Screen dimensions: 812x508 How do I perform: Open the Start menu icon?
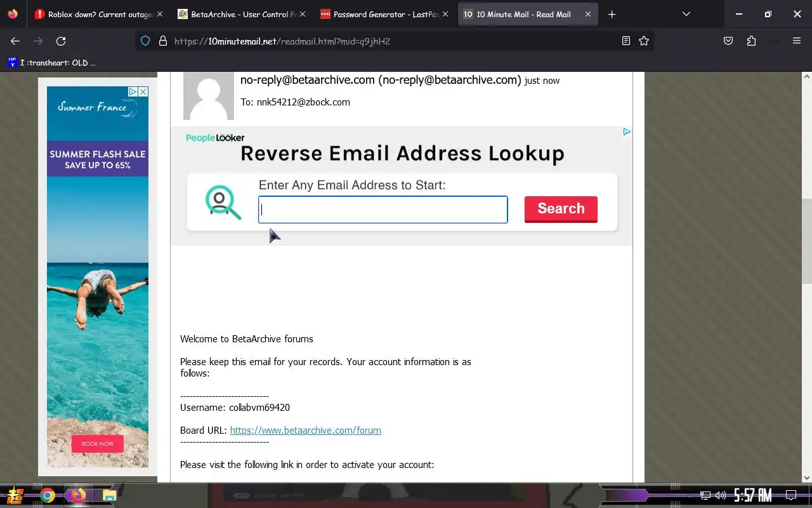point(15,495)
